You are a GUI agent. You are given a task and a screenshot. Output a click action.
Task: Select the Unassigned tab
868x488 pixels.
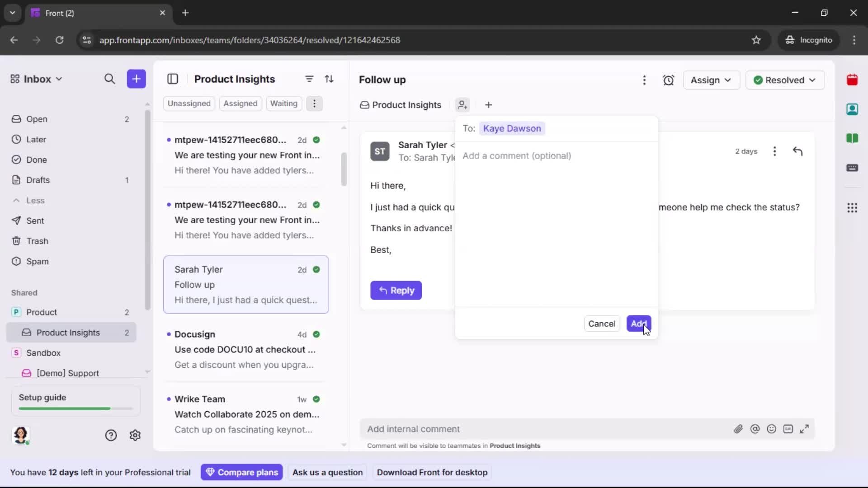pyautogui.click(x=189, y=103)
